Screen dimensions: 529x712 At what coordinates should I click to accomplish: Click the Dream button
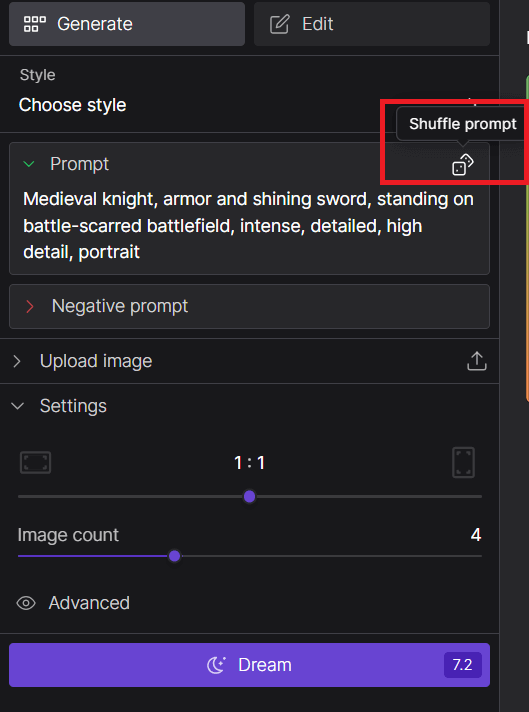tap(249, 665)
